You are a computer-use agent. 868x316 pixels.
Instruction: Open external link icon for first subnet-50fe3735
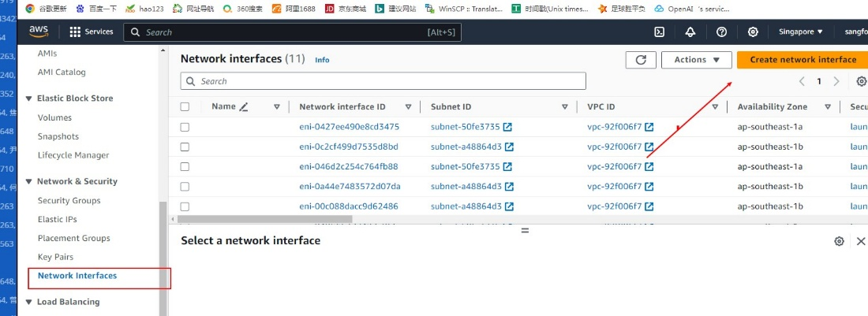(509, 127)
